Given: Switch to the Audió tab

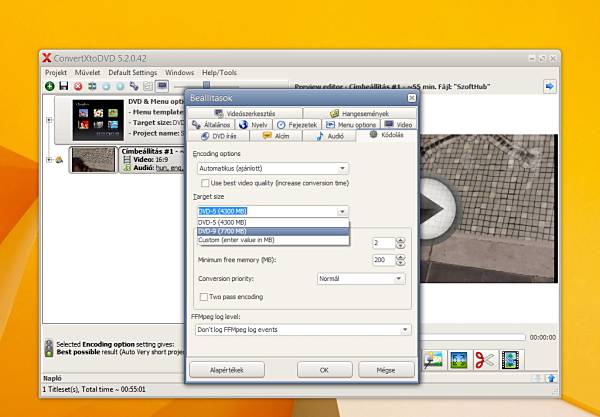Looking at the screenshot, I should [329, 136].
